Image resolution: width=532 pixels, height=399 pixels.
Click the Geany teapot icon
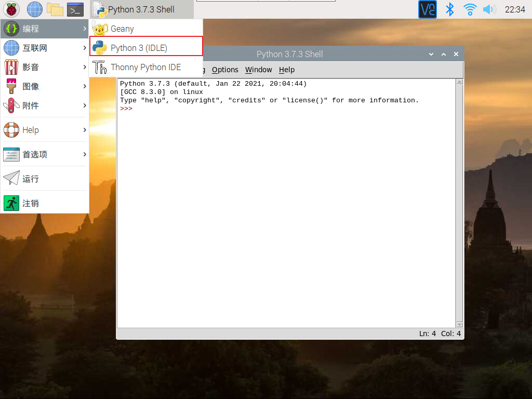point(99,29)
